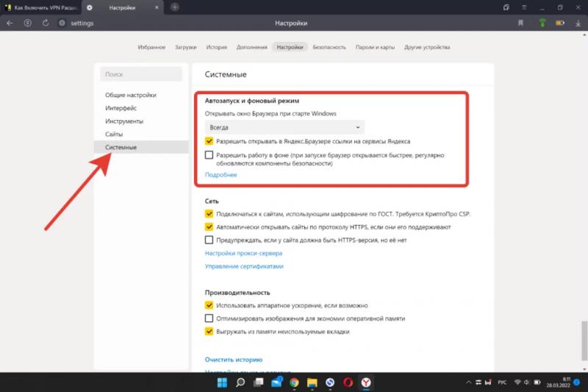Click the settings search field
The image size is (588, 392).
pyautogui.click(x=141, y=74)
